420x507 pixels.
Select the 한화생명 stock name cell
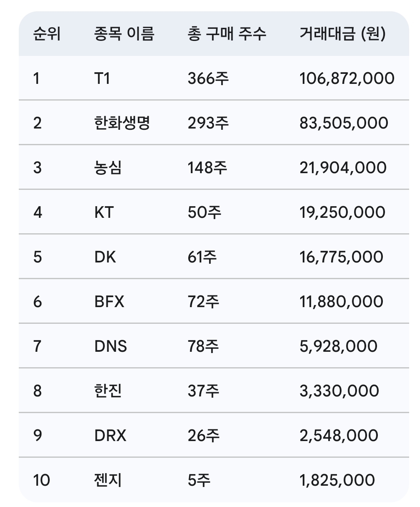[122, 123]
